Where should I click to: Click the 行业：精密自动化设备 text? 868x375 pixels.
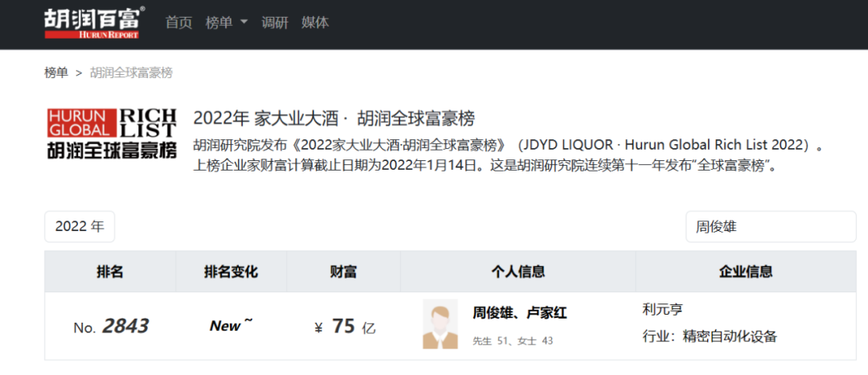710,336
